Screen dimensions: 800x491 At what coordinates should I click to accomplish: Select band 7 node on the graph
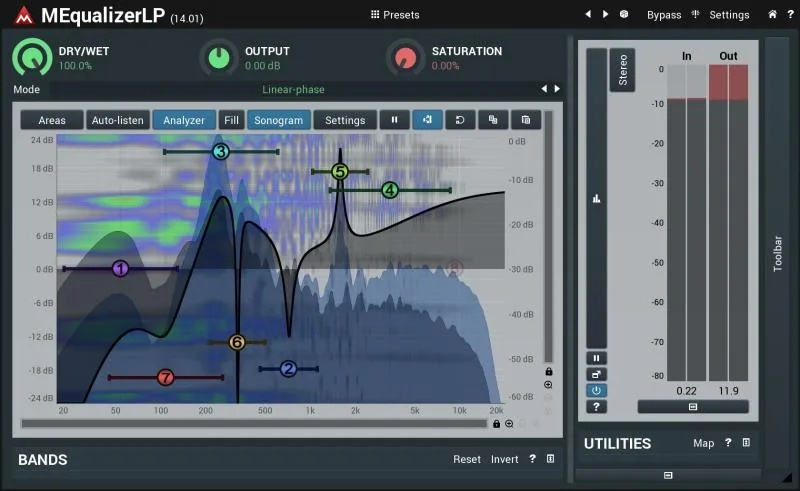click(x=165, y=378)
